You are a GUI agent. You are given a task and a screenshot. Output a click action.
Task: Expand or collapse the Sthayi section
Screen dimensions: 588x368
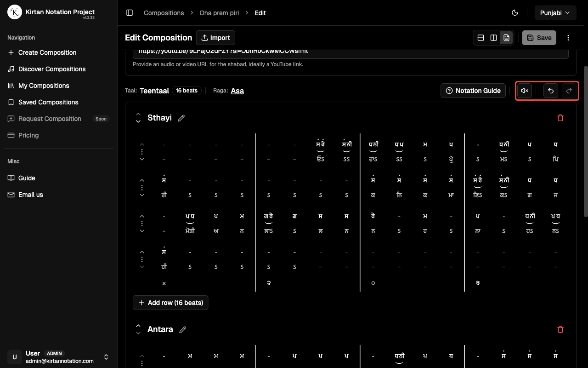coord(138,118)
